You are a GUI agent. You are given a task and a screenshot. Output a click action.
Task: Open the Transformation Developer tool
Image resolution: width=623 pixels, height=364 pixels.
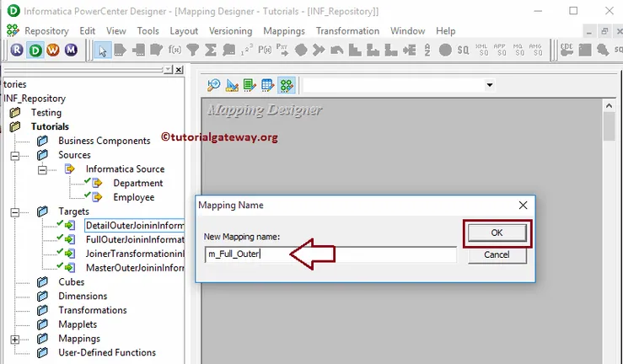(x=250, y=85)
